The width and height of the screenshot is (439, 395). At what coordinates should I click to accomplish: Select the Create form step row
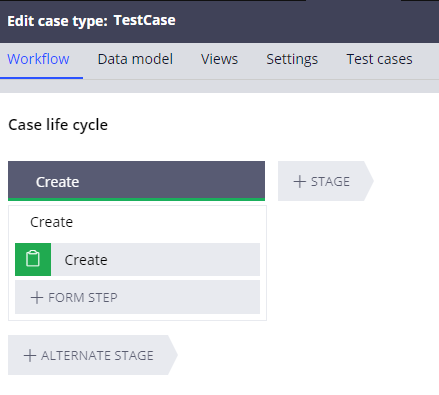137,259
